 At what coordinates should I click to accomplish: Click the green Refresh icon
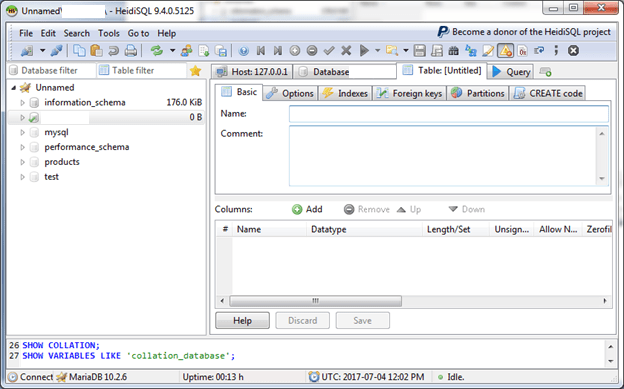156,51
